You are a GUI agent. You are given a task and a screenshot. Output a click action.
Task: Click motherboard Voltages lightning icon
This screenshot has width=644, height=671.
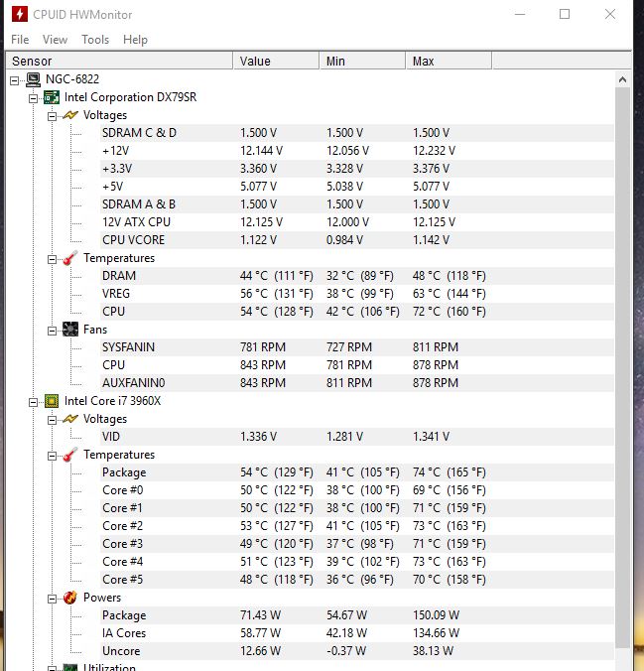pos(70,115)
